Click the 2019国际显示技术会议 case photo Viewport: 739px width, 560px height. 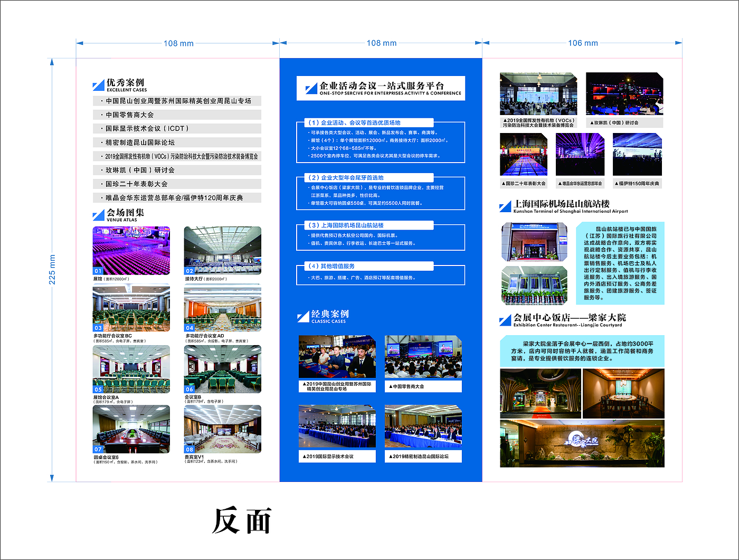point(337,426)
